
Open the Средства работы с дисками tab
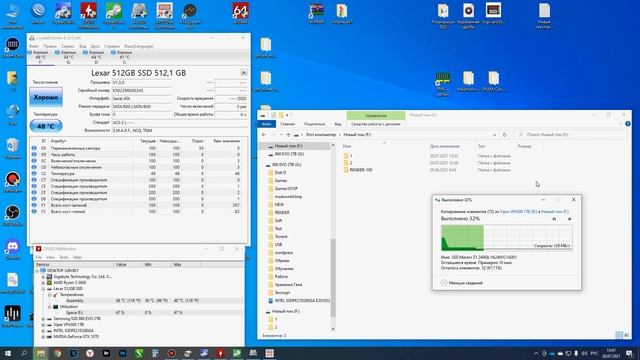(376, 124)
